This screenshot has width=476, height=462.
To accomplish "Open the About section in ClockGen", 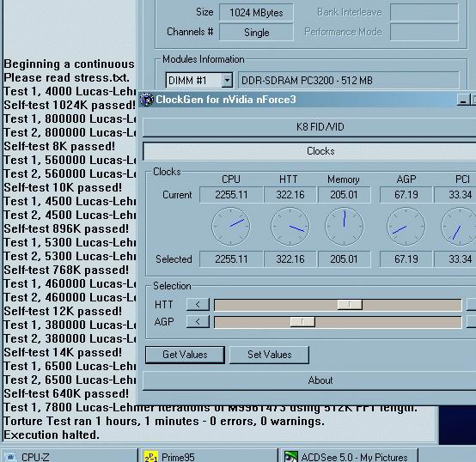I will coord(309,380).
